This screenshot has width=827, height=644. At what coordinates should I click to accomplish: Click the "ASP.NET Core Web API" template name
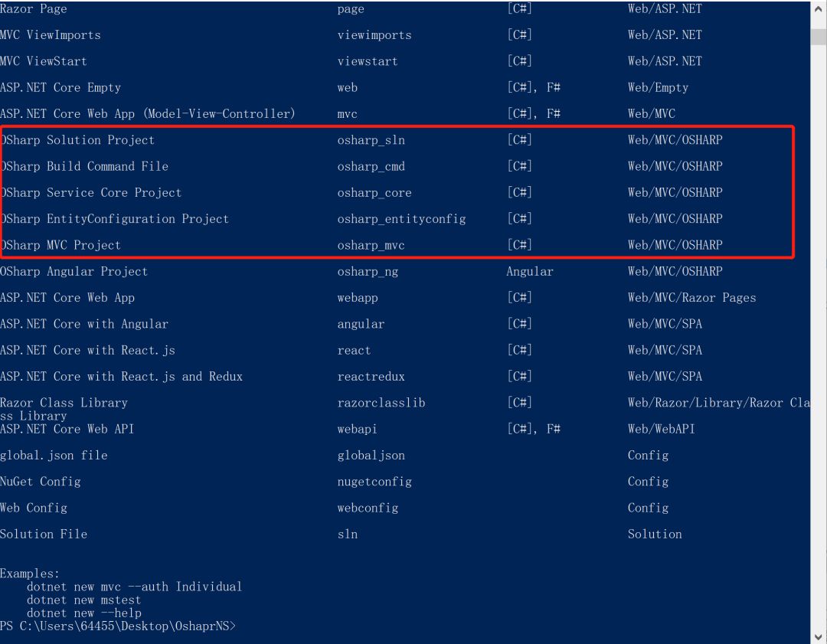(x=67, y=429)
